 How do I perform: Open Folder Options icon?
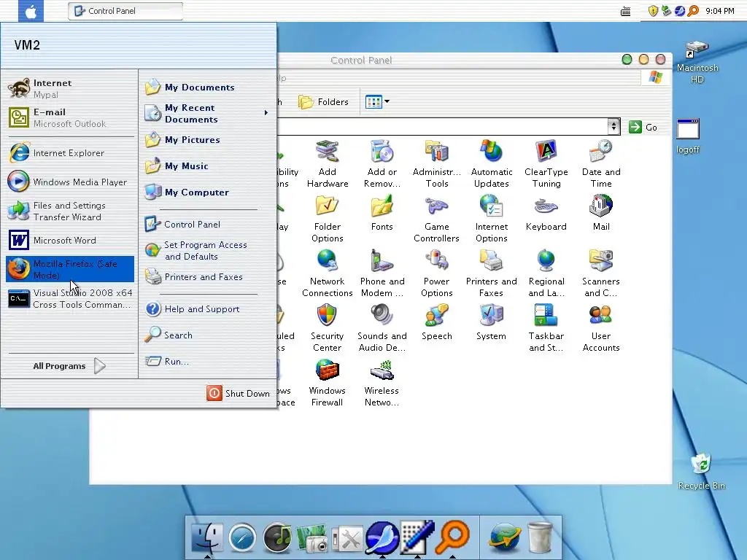click(x=328, y=219)
